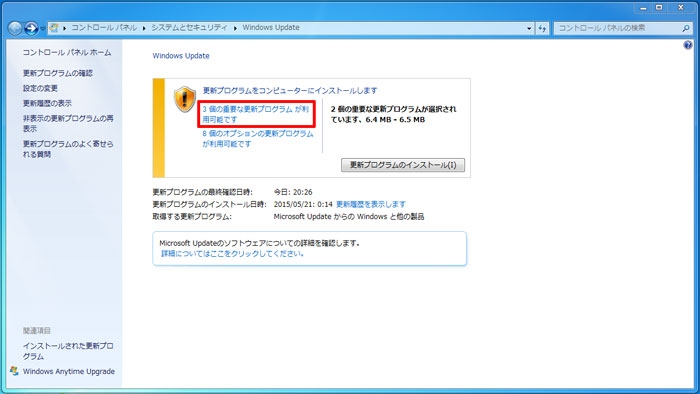Open the address bar history dropdown

click(529, 28)
